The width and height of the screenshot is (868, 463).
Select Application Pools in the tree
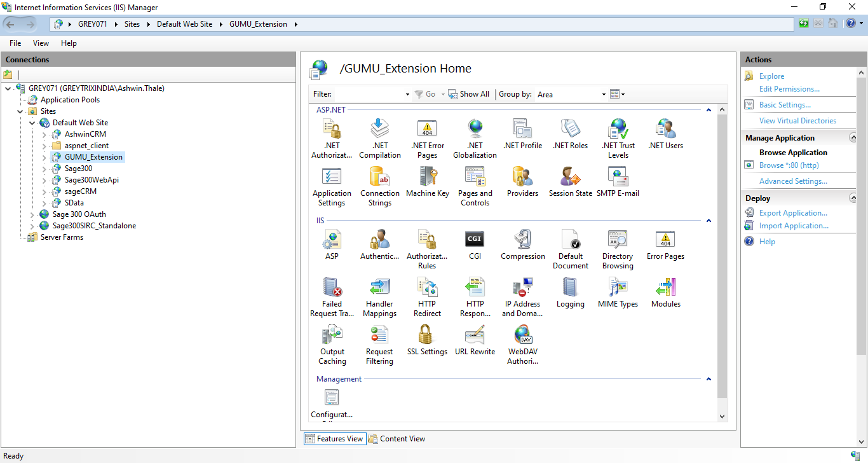tap(70, 100)
